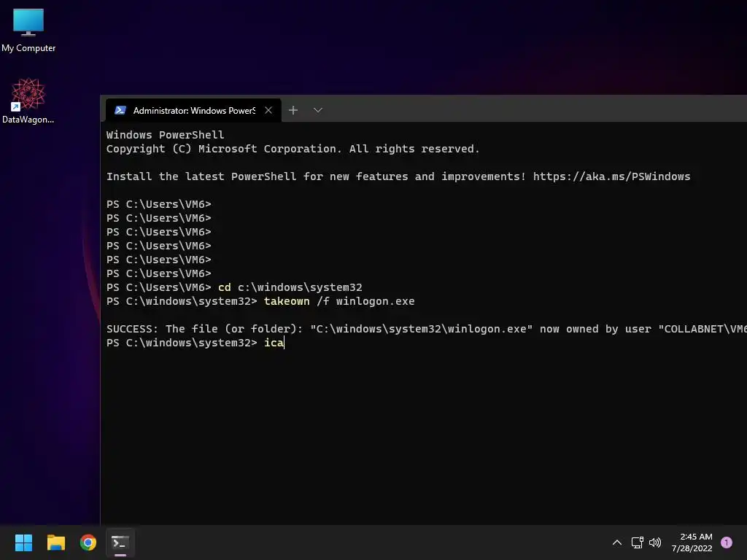Open File Explorer from the taskbar

[x=55, y=542]
